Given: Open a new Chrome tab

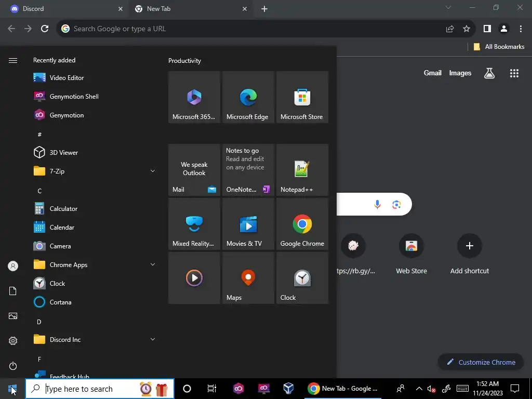Looking at the screenshot, I should [264, 9].
